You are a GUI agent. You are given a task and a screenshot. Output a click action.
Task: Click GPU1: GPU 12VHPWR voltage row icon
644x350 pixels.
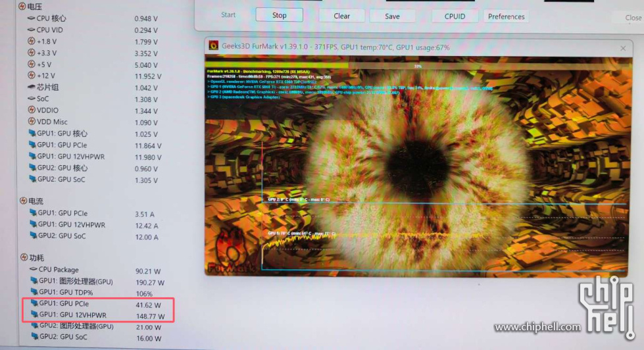click(32, 156)
